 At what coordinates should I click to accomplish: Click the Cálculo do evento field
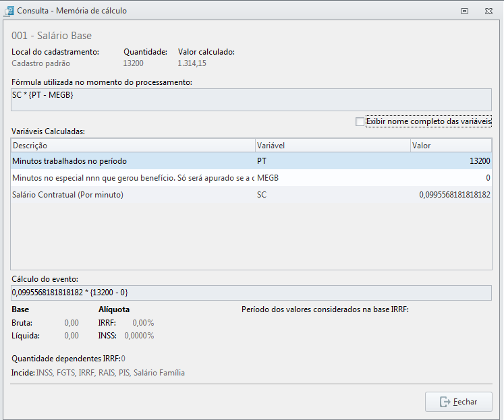[x=251, y=293]
